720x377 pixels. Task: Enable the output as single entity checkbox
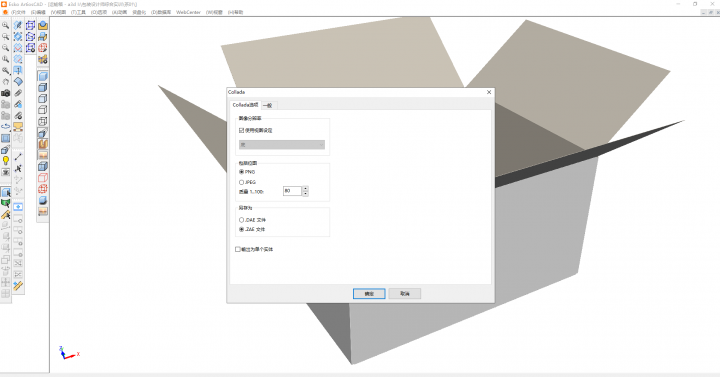pyautogui.click(x=238, y=249)
